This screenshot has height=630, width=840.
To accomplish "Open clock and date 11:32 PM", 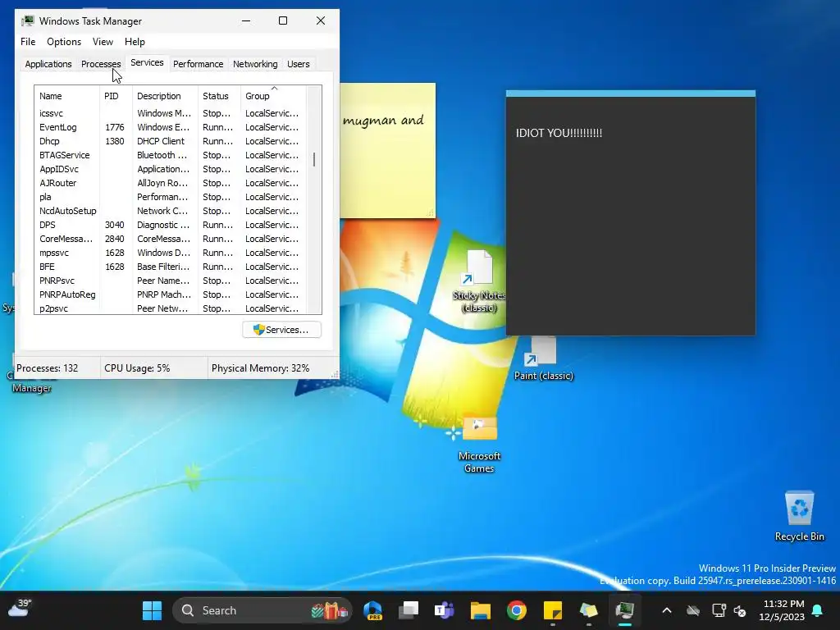I will (x=782, y=610).
